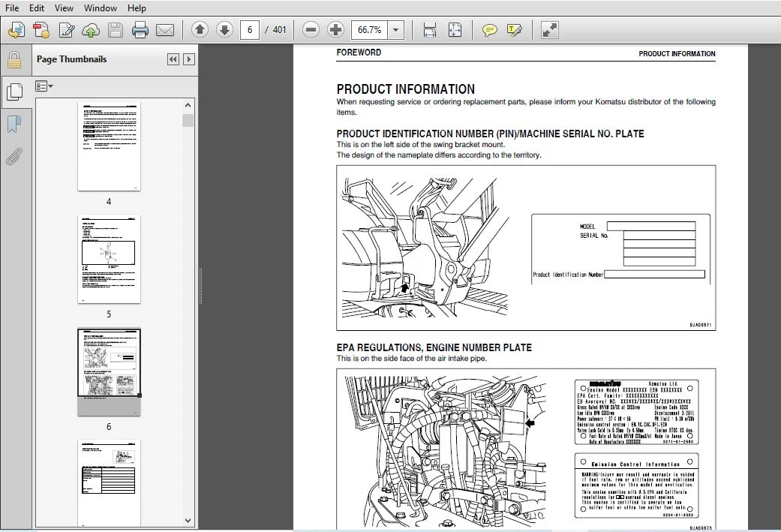Open the File menu
The width and height of the screenshot is (781, 532).
[12, 8]
